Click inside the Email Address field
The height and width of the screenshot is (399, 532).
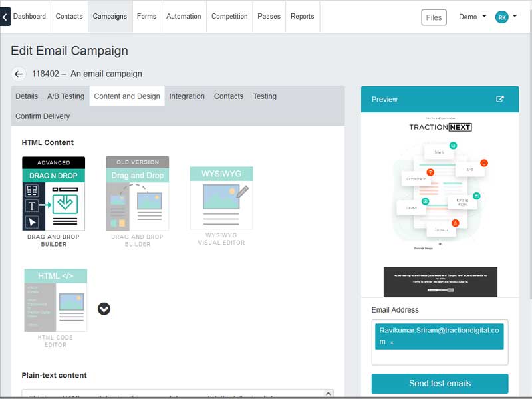point(440,357)
